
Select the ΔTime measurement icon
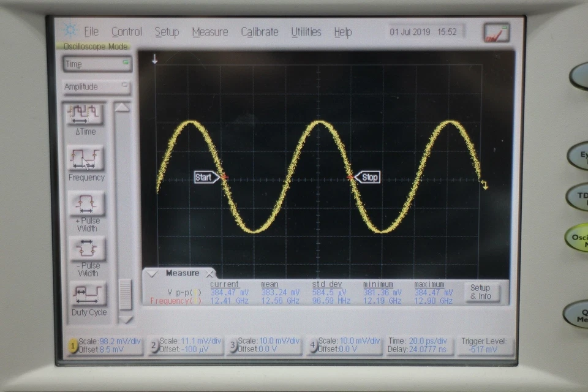click(x=84, y=113)
